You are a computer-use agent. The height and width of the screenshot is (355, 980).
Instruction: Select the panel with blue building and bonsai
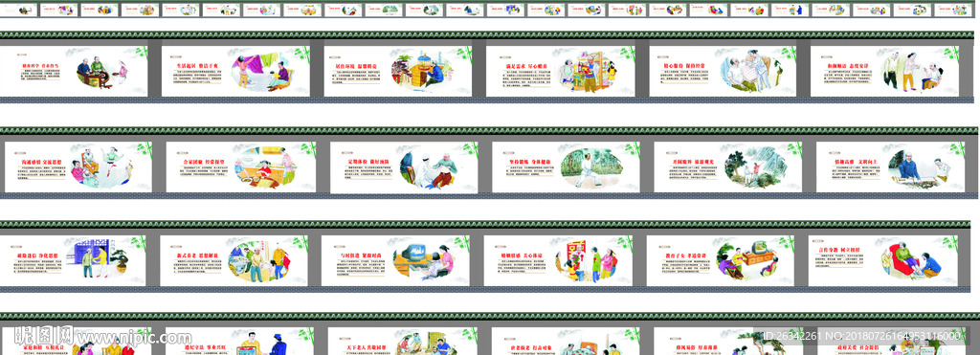pyautogui.click(x=74, y=260)
